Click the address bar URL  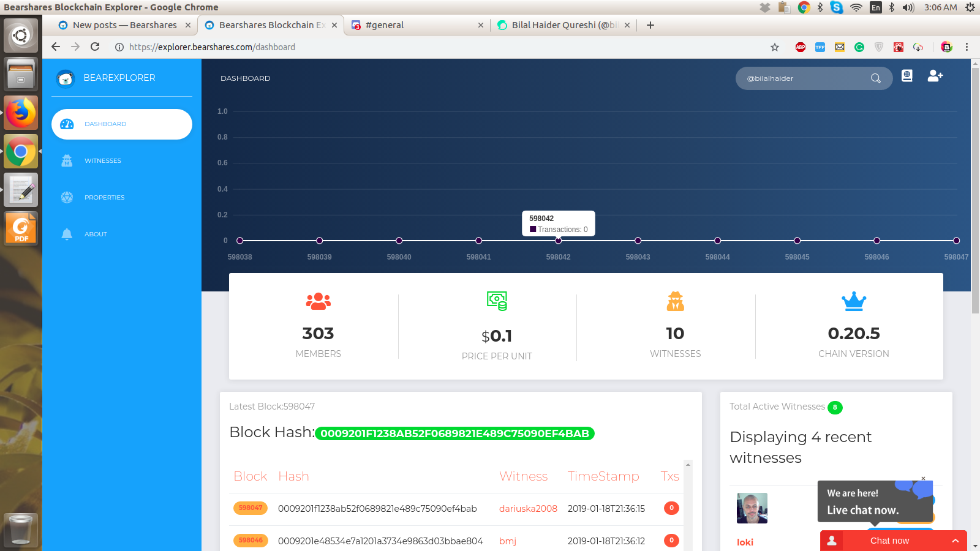coord(212,47)
